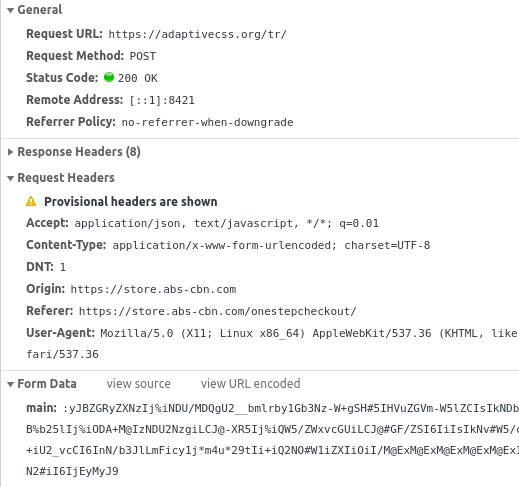Select the Content-Type header value
This screenshot has width=519, height=487.
(x=271, y=245)
